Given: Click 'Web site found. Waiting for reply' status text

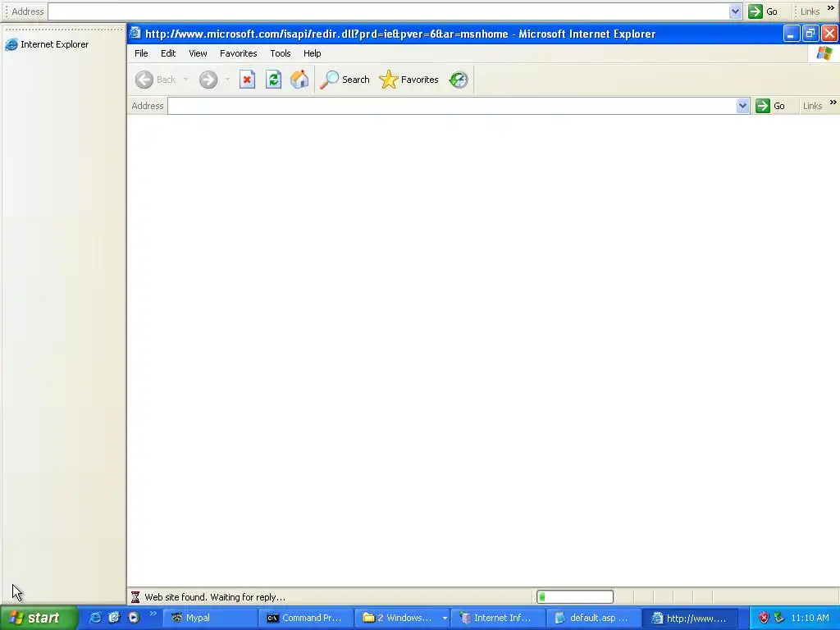Looking at the screenshot, I should [215, 597].
